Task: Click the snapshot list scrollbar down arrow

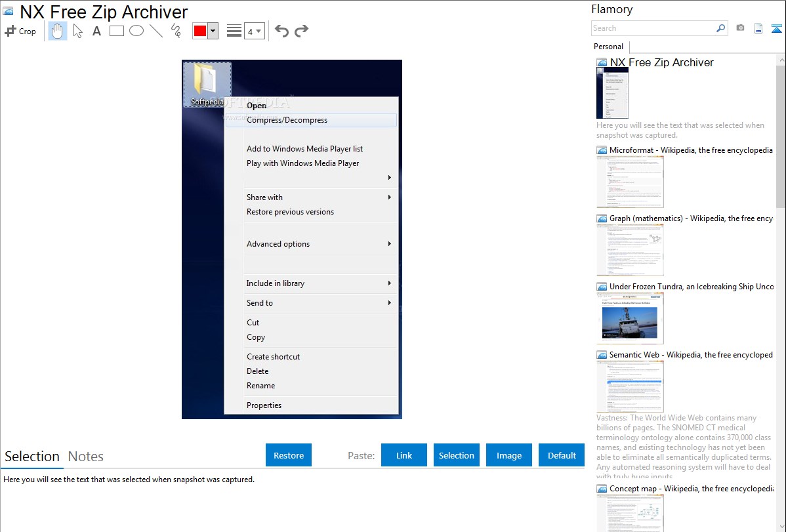Action: [x=781, y=527]
